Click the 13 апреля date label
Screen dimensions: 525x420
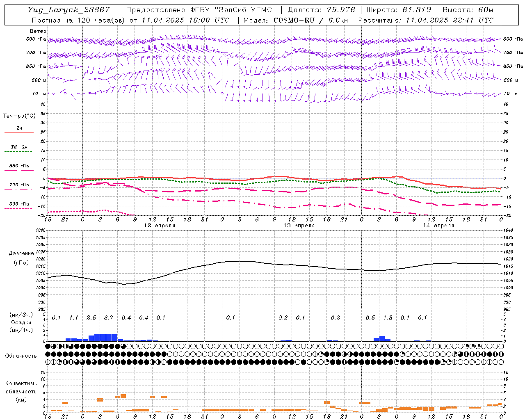click(299, 226)
